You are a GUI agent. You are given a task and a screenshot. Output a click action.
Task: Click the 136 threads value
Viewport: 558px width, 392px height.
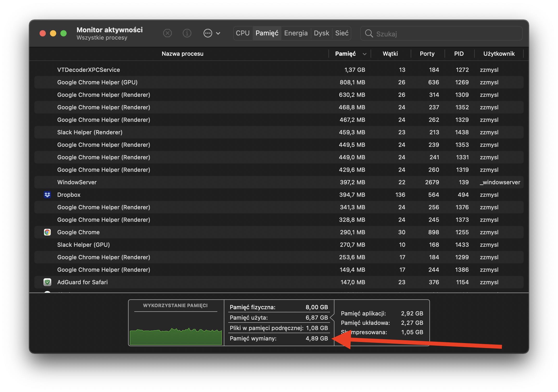point(400,195)
